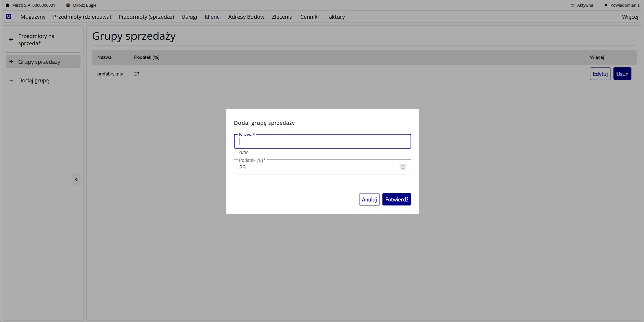
Task: Click the company icon next to Miszb S.A.
Action: (x=8, y=5)
